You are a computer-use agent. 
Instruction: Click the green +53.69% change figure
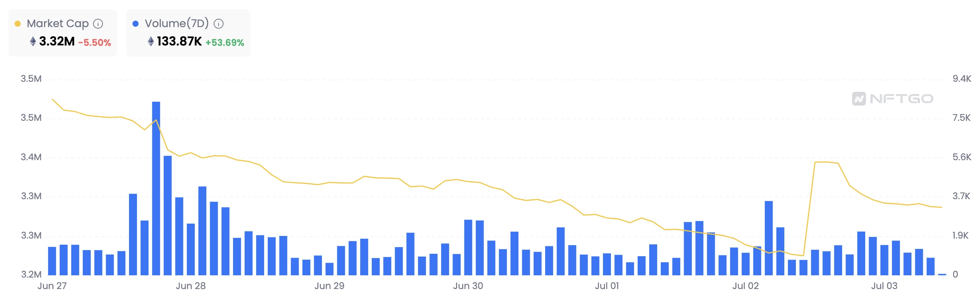(225, 42)
